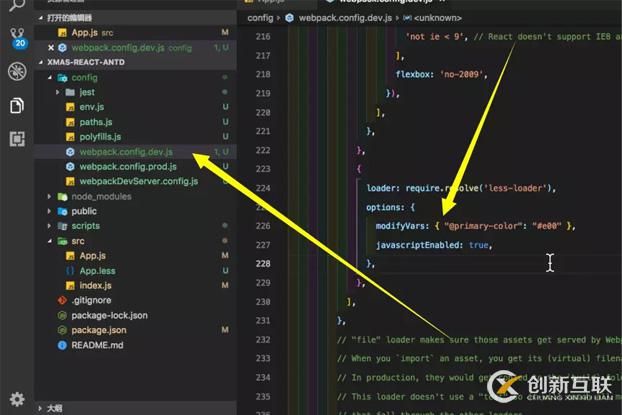Click webpack.config.dev.js in the breadcrumb
Screen dimensions: 622x415
(x=345, y=18)
